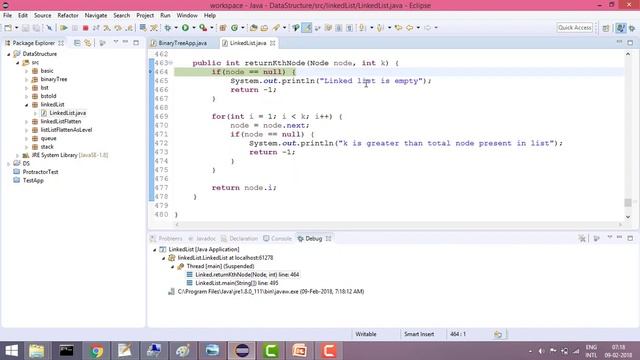Click the 'Smart Insert' status bar entry
Screen dimensions: 640x360
[x=419, y=334]
